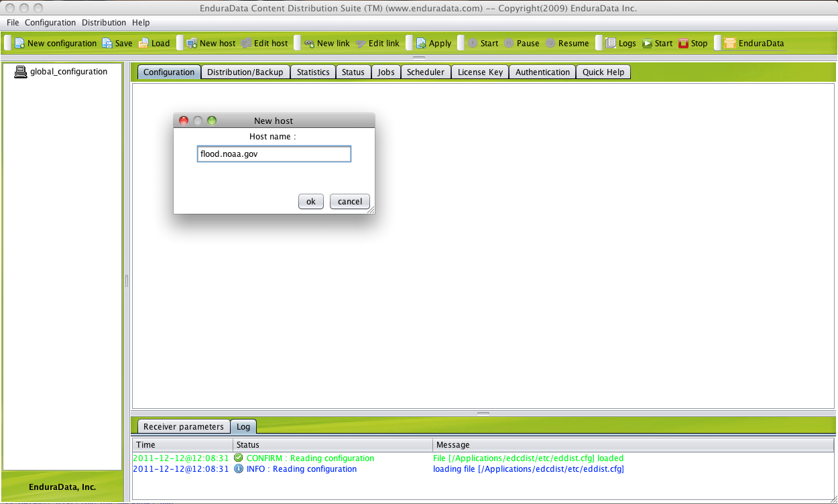Click the INFO blue icon in log
The width and height of the screenshot is (838, 504).
pyautogui.click(x=239, y=468)
